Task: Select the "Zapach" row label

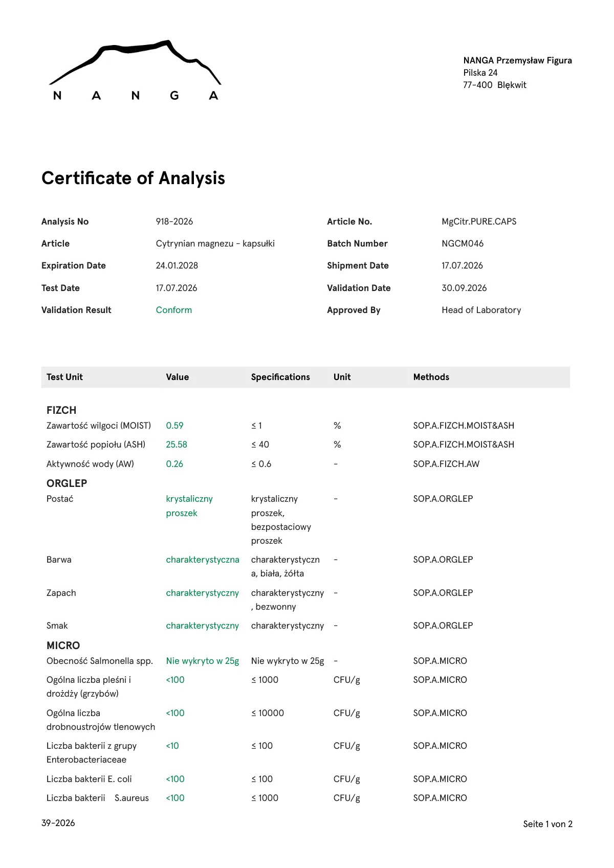Action: [61, 593]
